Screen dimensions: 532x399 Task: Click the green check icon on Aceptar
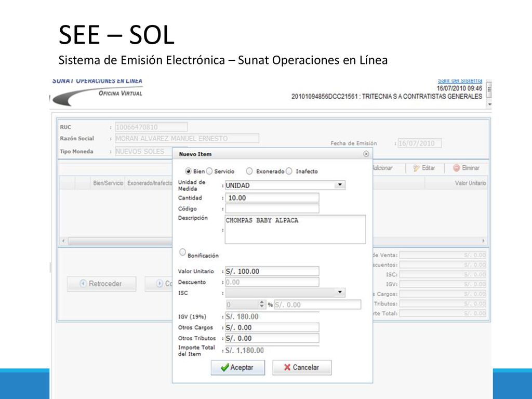pos(224,367)
